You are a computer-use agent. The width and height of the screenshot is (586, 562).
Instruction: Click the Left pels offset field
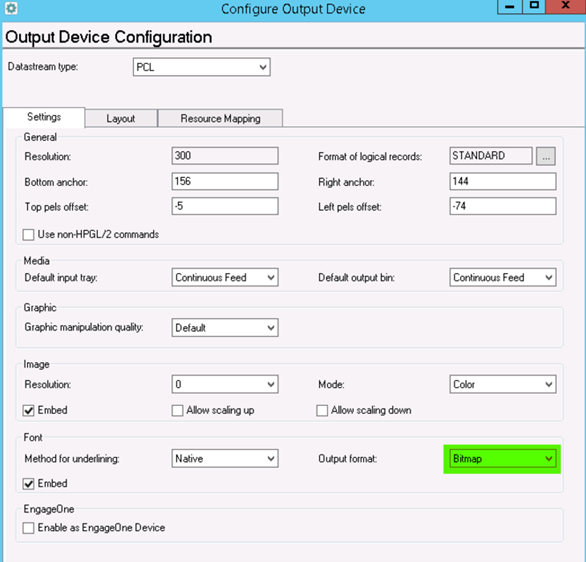503,206
